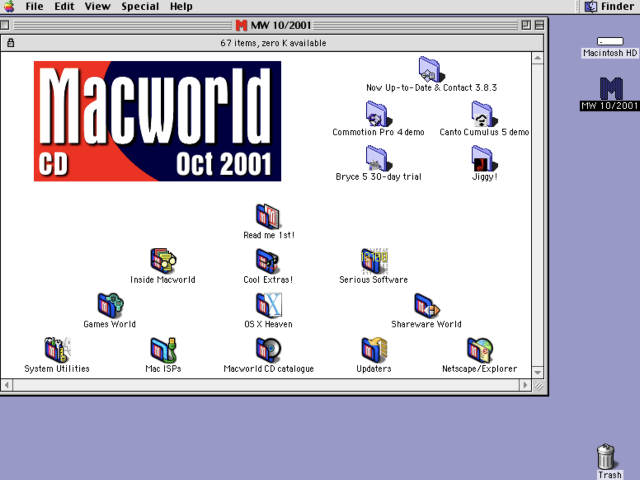Select the Serious Software folder
The height and width of the screenshot is (480, 640).
coord(374,261)
